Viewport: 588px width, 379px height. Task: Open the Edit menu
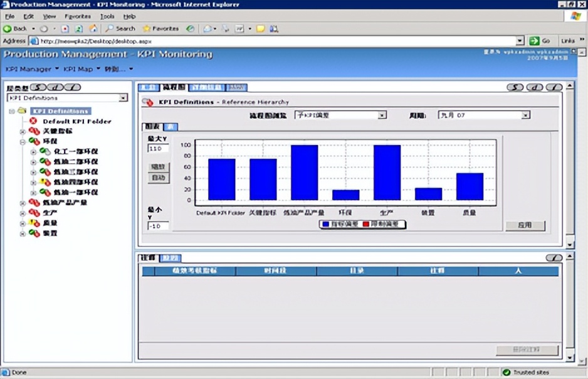coord(28,16)
